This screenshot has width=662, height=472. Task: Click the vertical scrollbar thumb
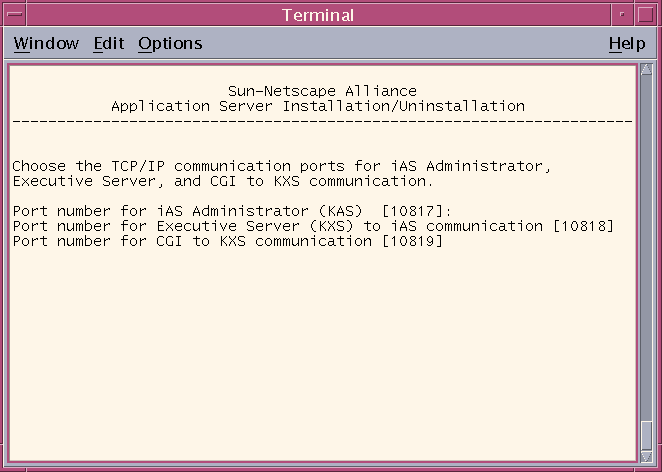coord(646,436)
